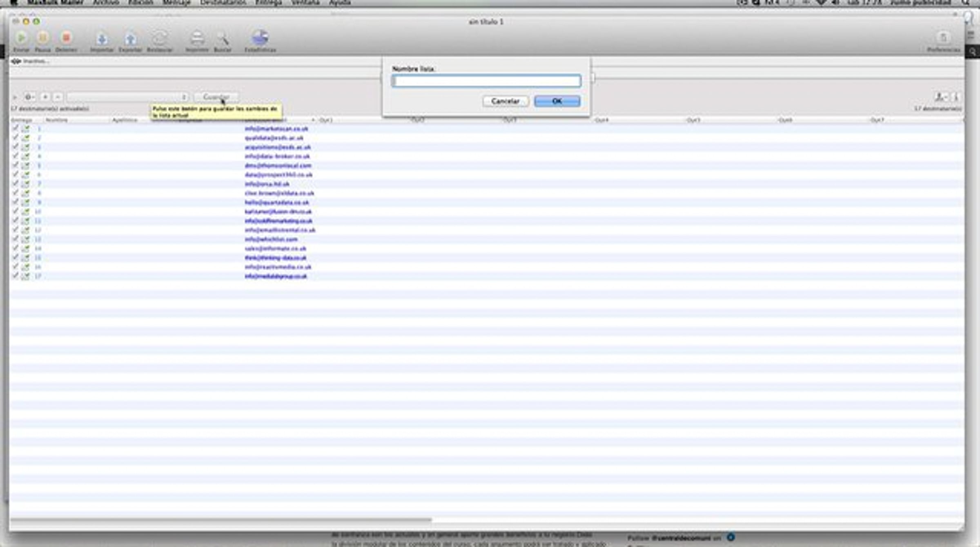Viewport: 980px width, 547px height.
Task: Open the Destinatarios menu
Action: tap(223, 3)
